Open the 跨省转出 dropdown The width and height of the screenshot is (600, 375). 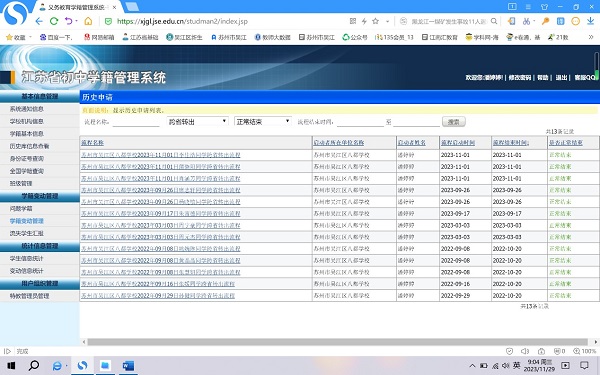pyautogui.click(x=198, y=122)
